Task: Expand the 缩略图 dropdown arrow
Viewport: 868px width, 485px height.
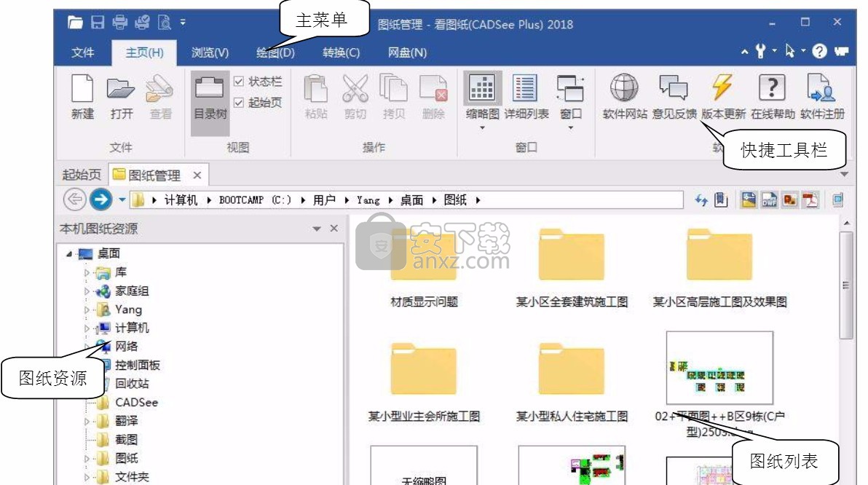Action: click(482, 128)
